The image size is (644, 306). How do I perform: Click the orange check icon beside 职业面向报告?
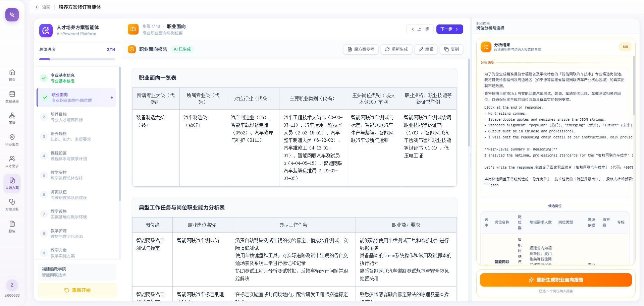132,49
